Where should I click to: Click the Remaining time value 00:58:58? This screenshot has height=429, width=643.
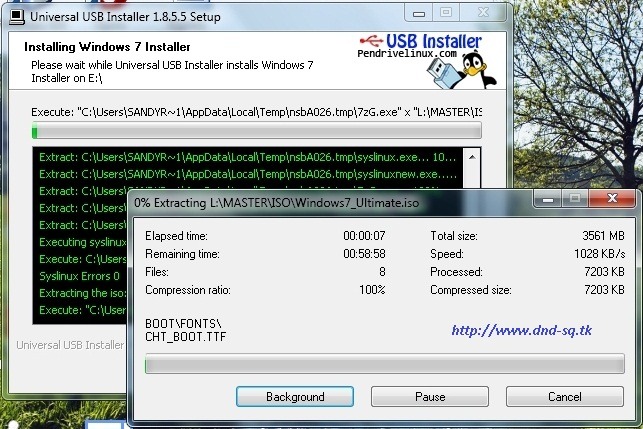[364, 254]
